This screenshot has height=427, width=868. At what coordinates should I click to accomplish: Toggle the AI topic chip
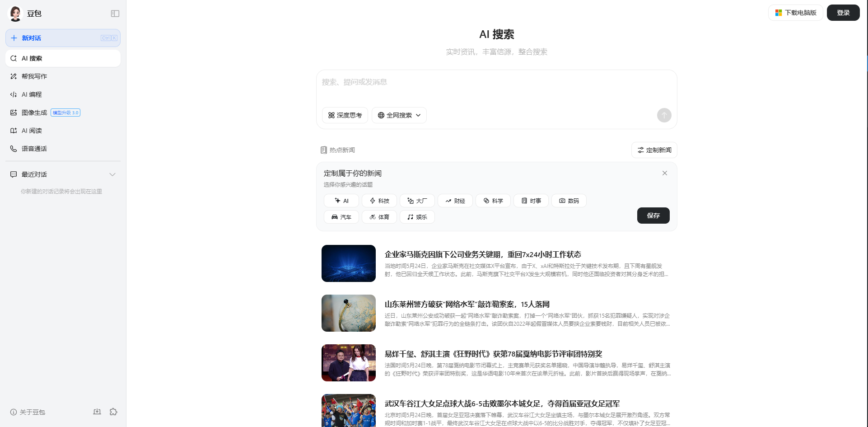click(x=341, y=201)
